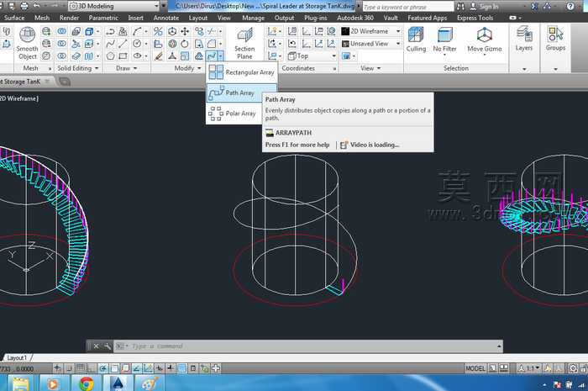
Task: Switch to the Parametric ribbon tab
Action: (x=103, y=18)
